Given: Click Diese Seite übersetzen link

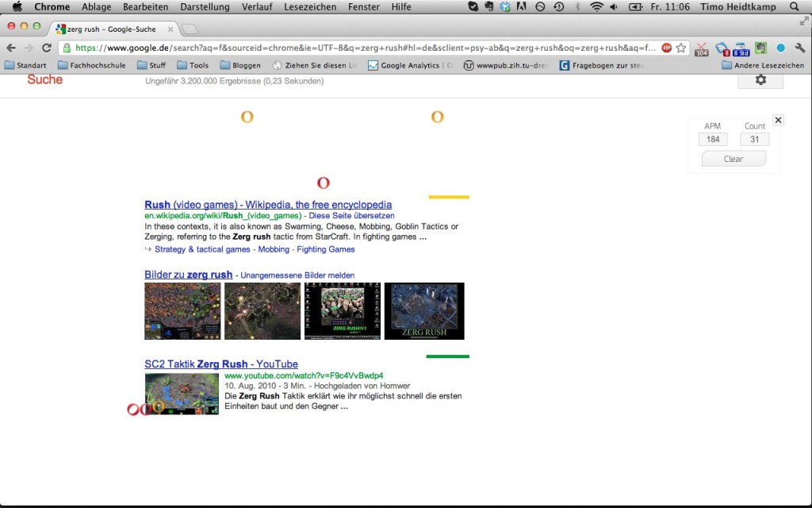Looking at the screenshot, I should [x=351, y=216].
